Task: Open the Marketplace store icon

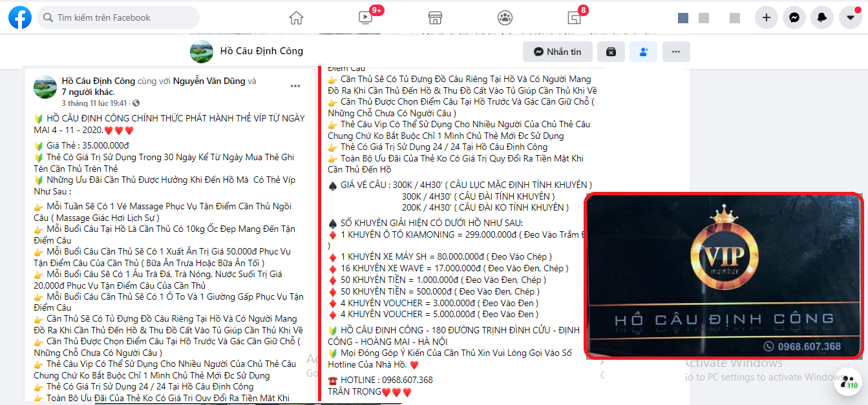Action: pyautogui.click(x=435, y=17)
